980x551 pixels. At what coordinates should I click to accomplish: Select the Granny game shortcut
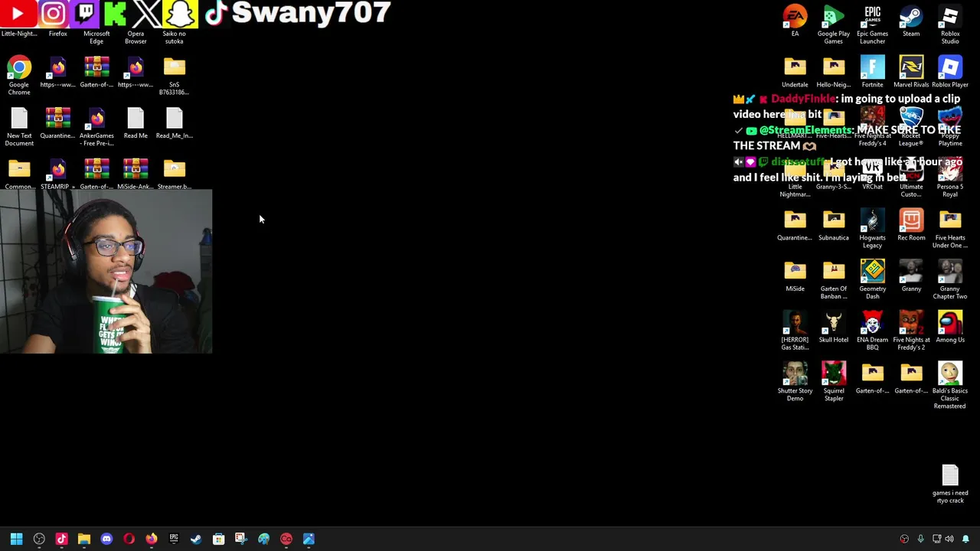tap(911, 276)
